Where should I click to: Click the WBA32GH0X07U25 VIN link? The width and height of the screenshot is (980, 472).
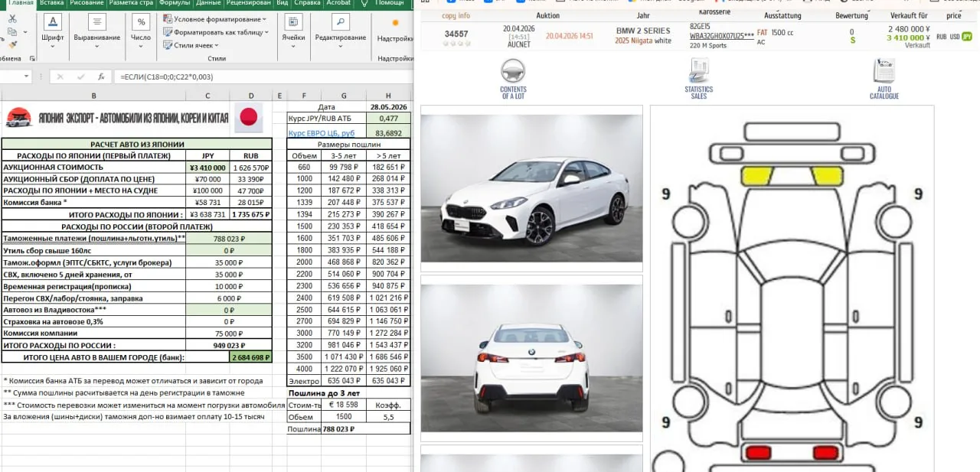721,36
